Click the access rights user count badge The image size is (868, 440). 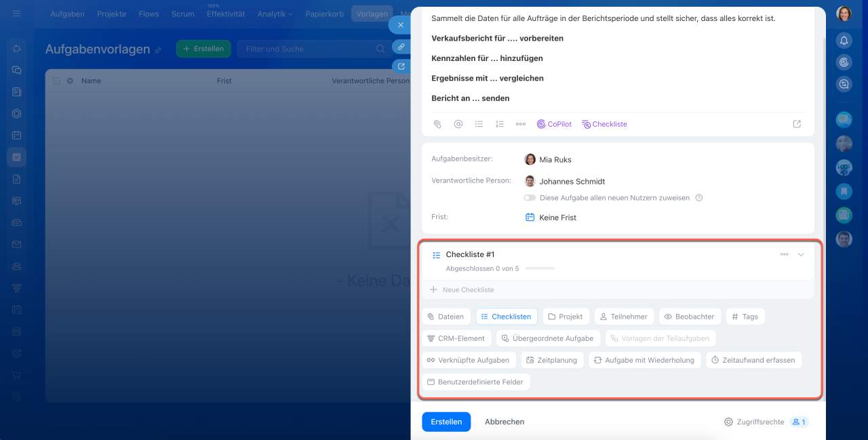(x=799, y=422)
